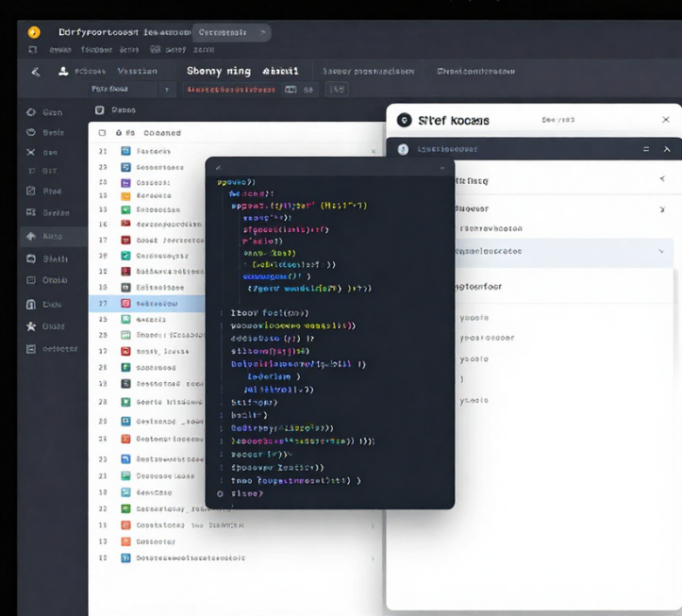Open the dropdown arrow in code popup header
Image resolution: width=682 pixels, height=616 pixels.
click(x=441, y=167)
